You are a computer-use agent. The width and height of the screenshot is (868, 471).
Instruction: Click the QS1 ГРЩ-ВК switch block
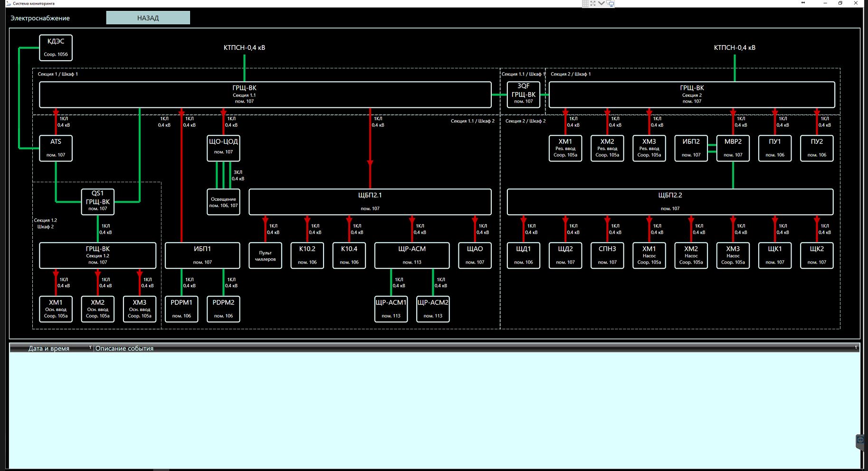click(97, 201)
